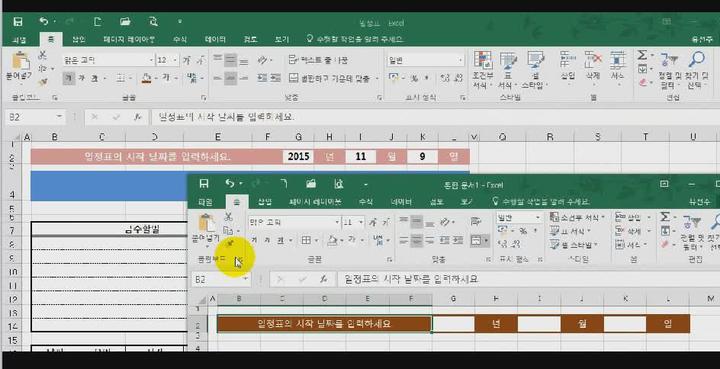
Task: Click font color underline bar in back window
Action: pyautogui.click(x=165, y=78)
